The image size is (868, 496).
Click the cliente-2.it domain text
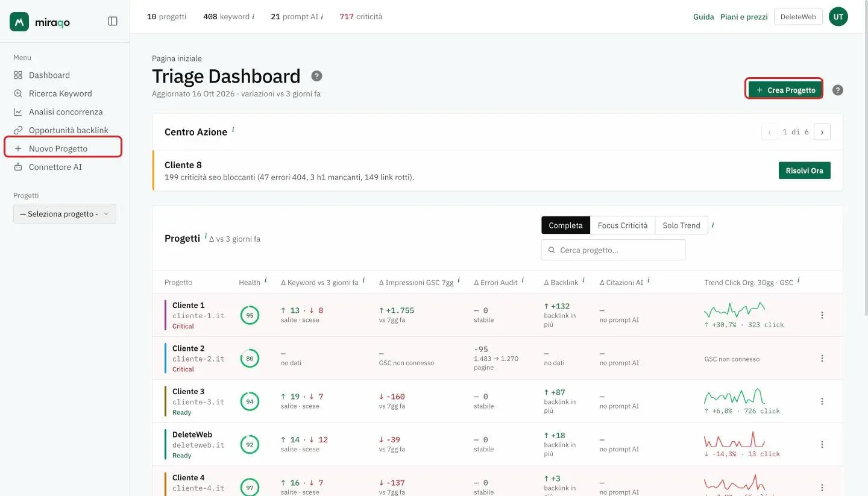198,359
